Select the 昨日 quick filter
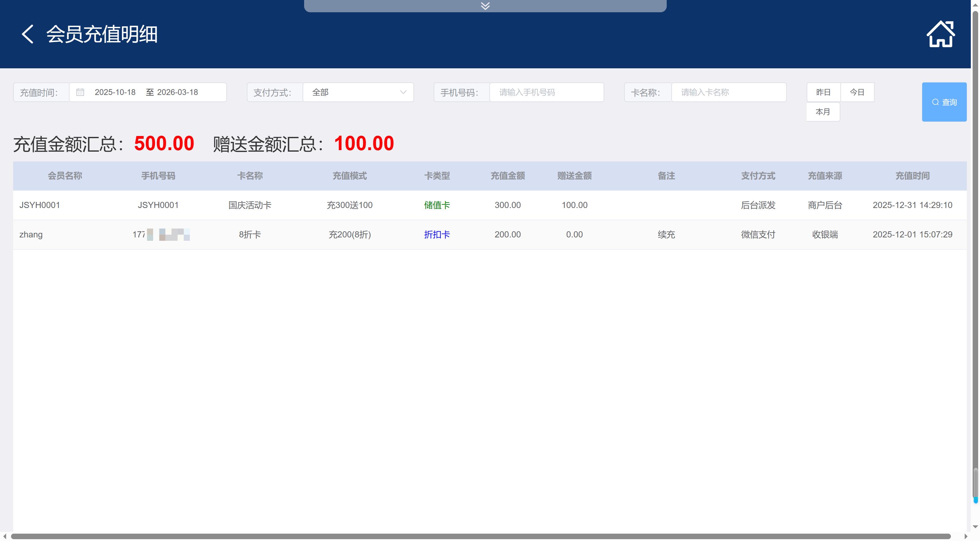The width and height of the screenshot is (980, 541). pyautogui.click(x=823, y=92)
